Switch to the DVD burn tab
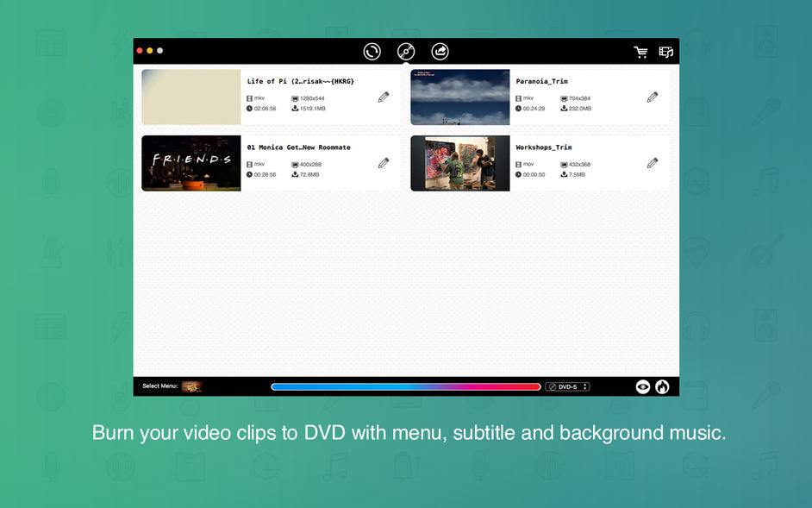Viewport: 812px width, 508px height. tap(406, 52)
